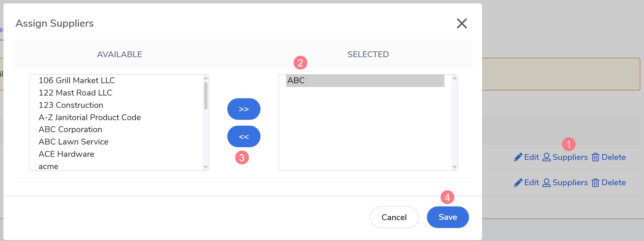
Task: Select ABC in the selected list
Action: pos(296,80)
